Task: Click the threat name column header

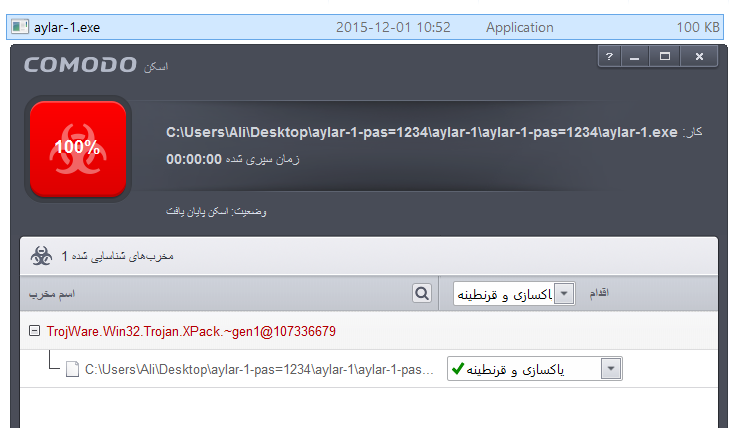Action: coord(52,294)
